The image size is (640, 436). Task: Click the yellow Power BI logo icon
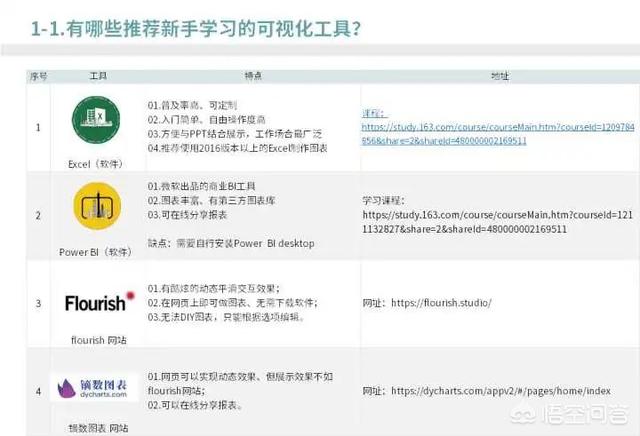[x=97, y=206]
